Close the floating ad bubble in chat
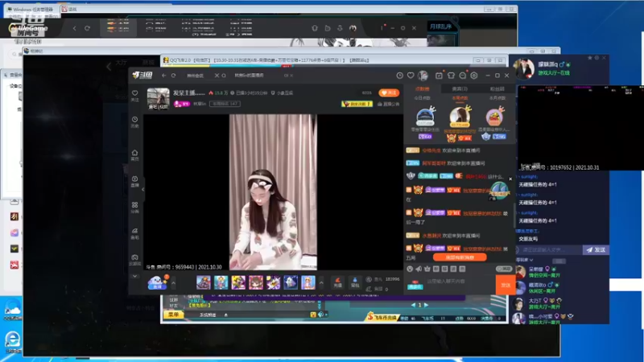 point(510,179)
